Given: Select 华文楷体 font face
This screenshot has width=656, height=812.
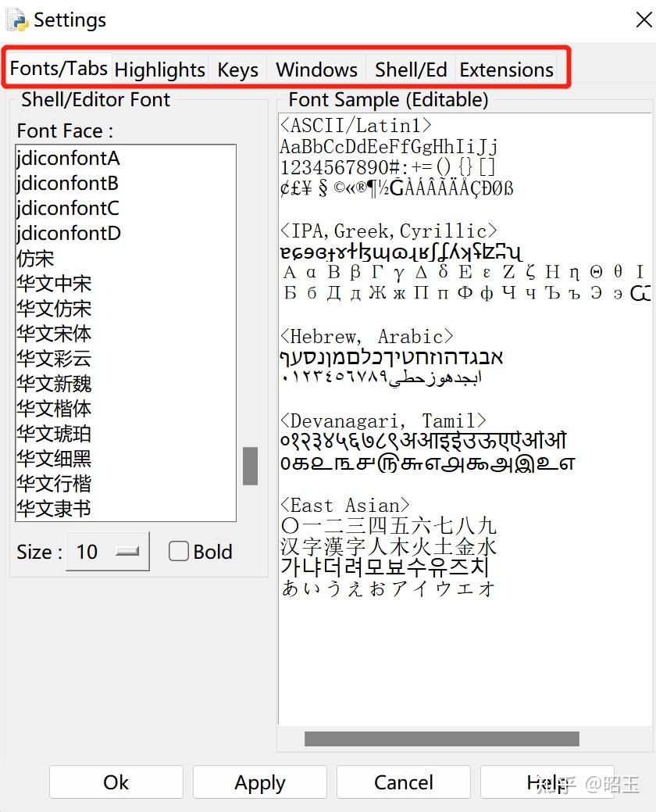Looking at the screenshot, I should 54,409.
